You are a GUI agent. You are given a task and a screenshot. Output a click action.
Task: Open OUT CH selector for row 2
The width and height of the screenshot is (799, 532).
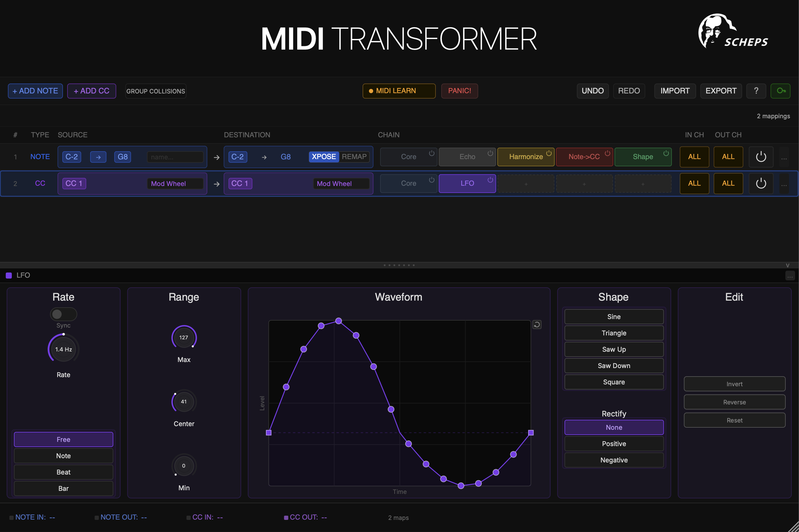728,183
